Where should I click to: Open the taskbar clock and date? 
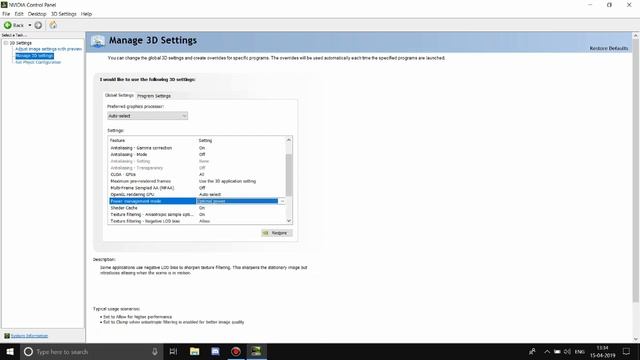click(x=602, y=351)
